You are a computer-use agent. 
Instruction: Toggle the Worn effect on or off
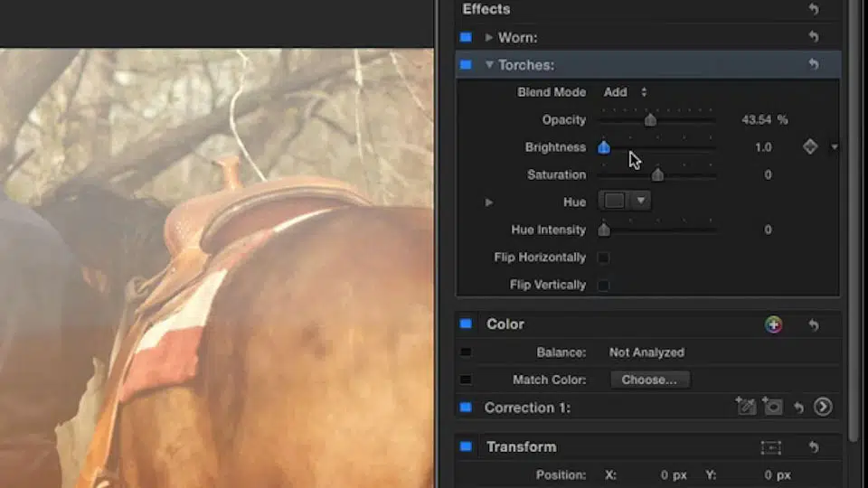466,37
